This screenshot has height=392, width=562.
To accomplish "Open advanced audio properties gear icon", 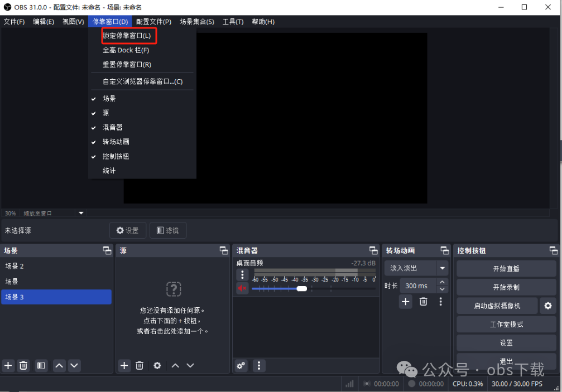I will tap(240, 365).
